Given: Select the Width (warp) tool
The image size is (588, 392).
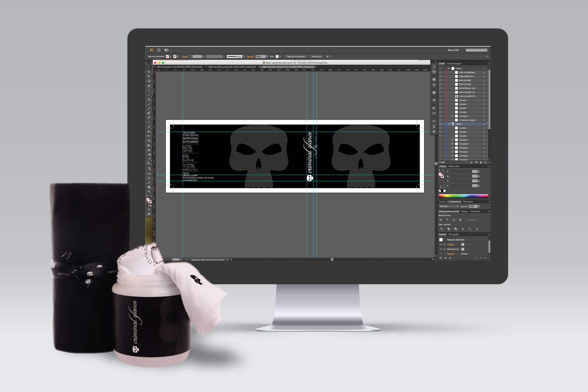Looking at the screenshot, I should tap(149, 132).
